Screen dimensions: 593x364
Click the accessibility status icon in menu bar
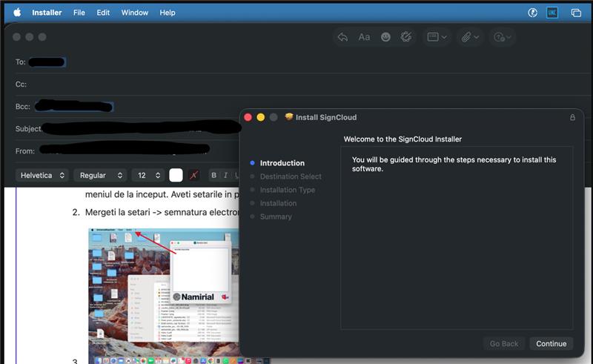[x=532, y=13]
